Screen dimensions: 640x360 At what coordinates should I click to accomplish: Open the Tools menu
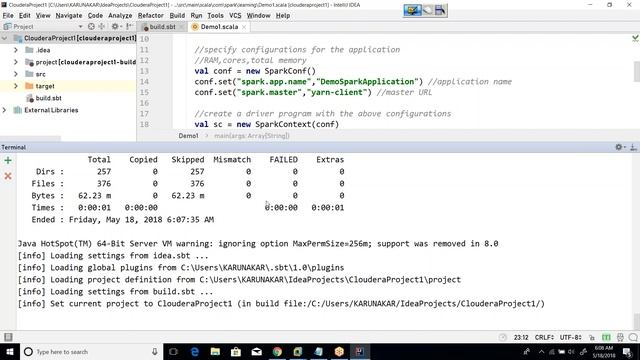click(x=215, y=16)
